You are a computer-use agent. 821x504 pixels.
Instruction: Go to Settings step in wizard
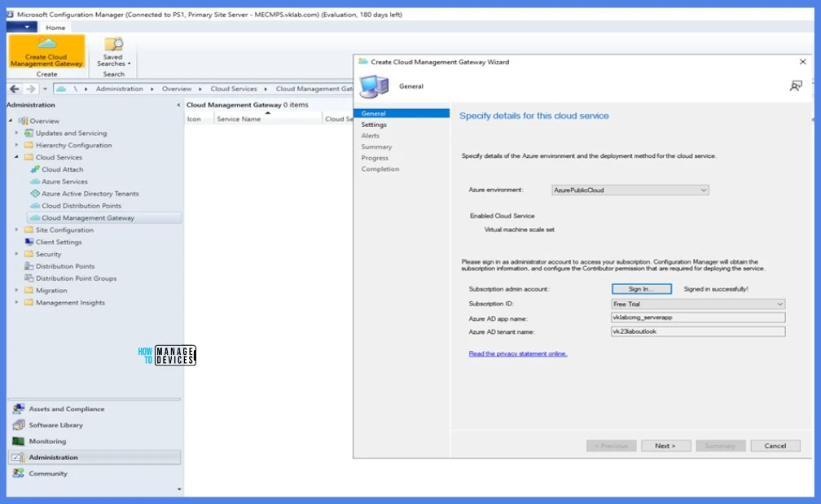click(374, 125)
